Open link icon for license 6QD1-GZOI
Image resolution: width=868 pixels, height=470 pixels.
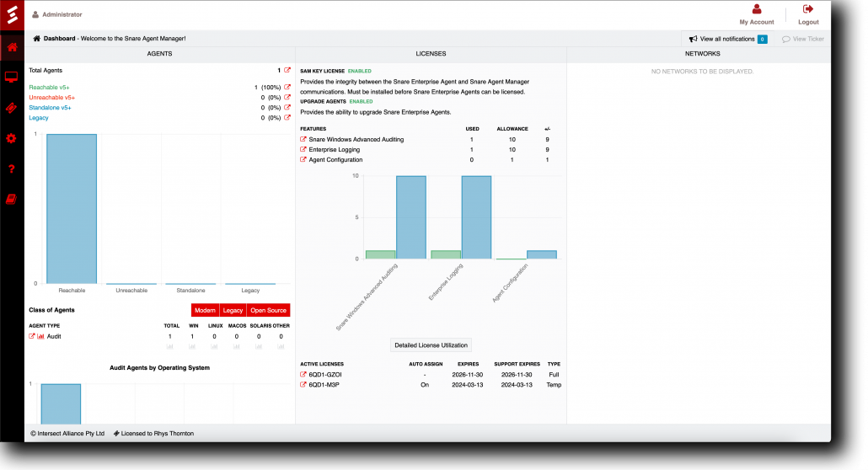[303, 374]
